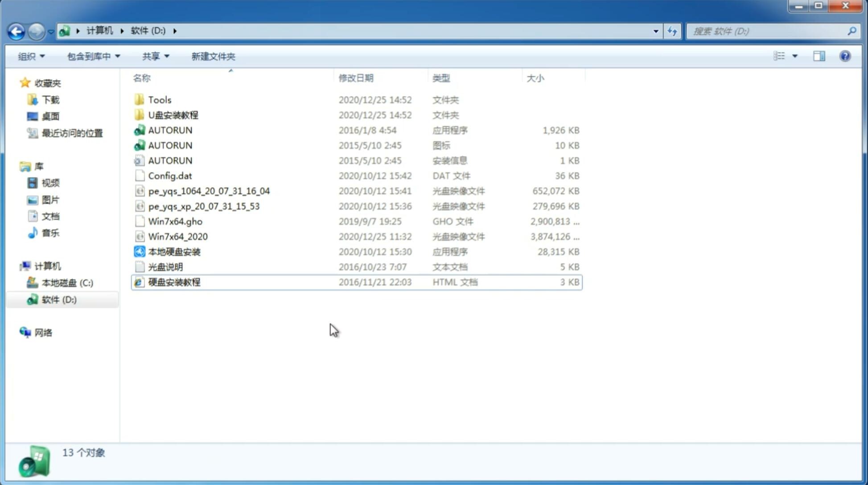Open 硬盘安装教程 HTML document
The width and height of the screenshot is (868, 485).
click(174, 283)
